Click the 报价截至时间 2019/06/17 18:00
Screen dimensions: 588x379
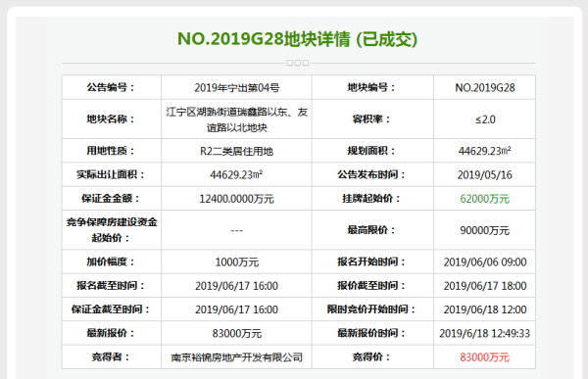pos(485,286)
